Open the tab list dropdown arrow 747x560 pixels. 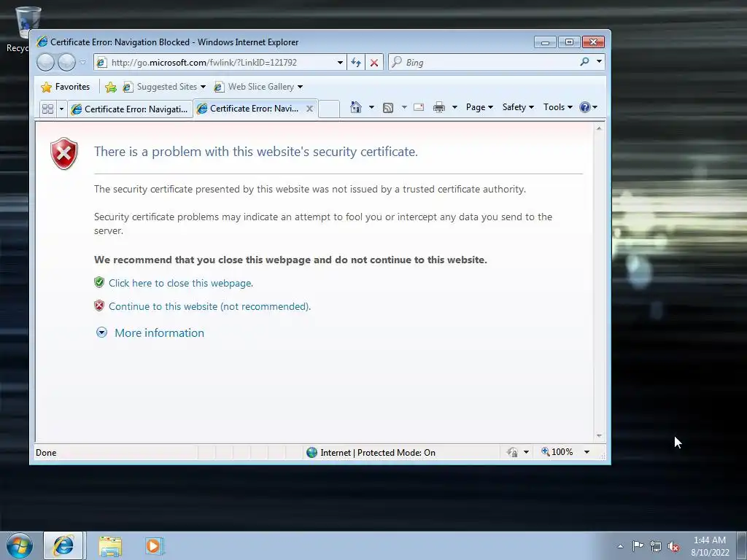click(61, 109)
